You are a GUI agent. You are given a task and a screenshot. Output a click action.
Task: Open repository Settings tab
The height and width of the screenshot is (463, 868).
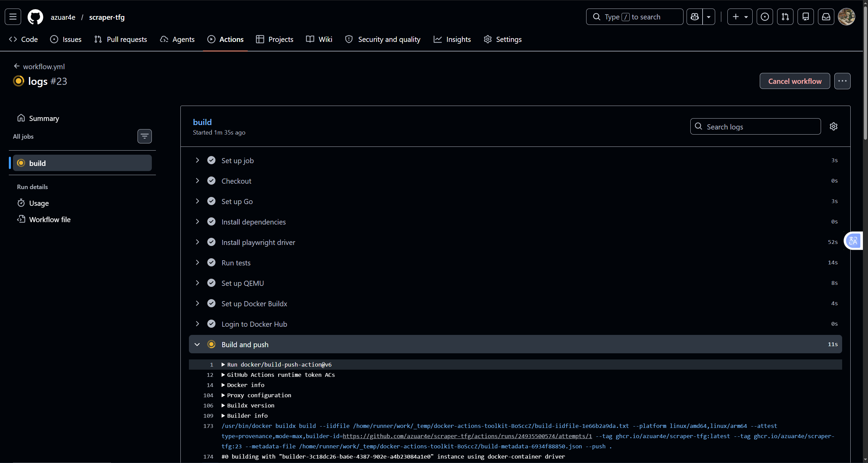[x=503, y=39]
